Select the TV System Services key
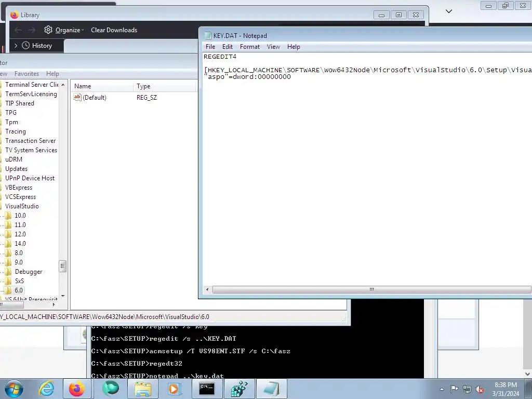The width and height of the screenshot is (532, 399). coord(31,150)
